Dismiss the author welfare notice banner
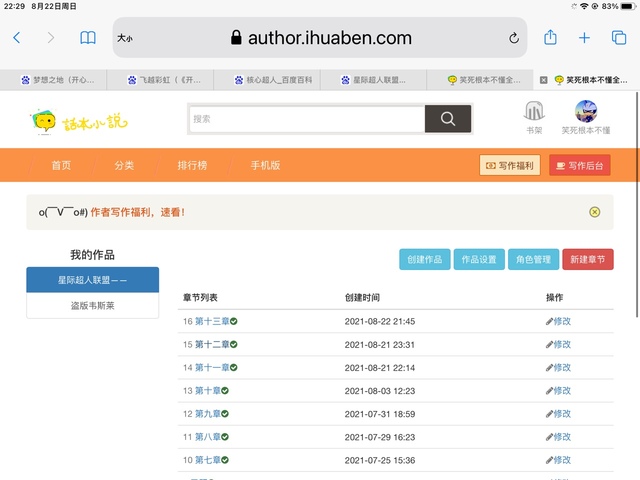The width and height of the screenshot is (640, 480). [x=594, y=212]
